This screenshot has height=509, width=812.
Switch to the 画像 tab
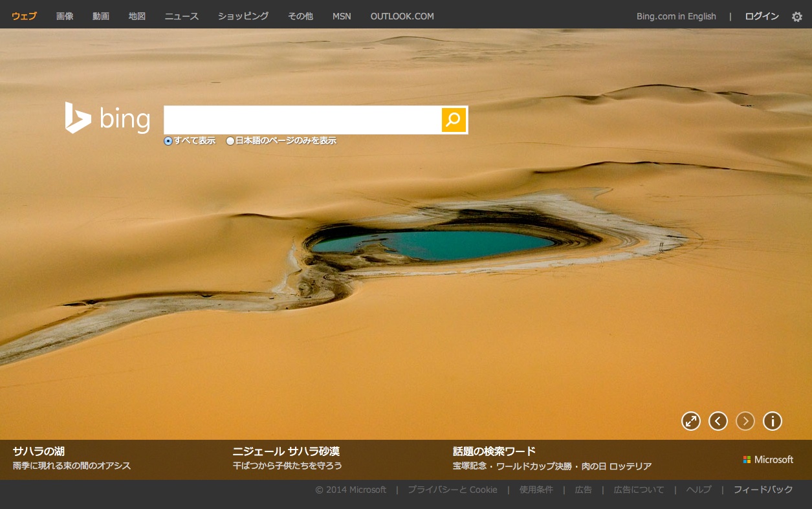65,16
